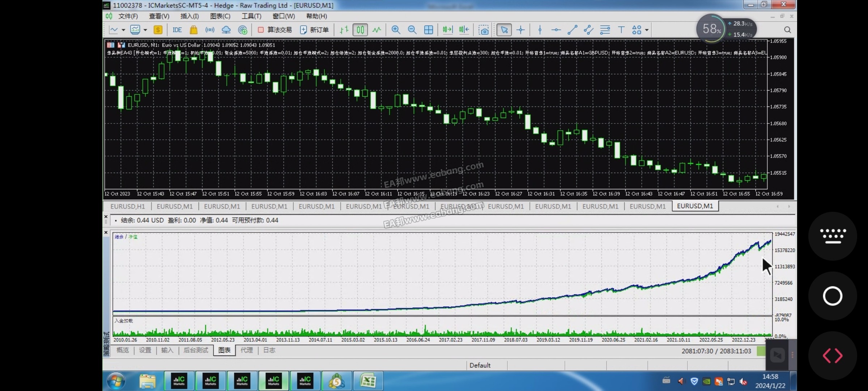Expand the indicators list dropdown arrow

click(145, 30)
